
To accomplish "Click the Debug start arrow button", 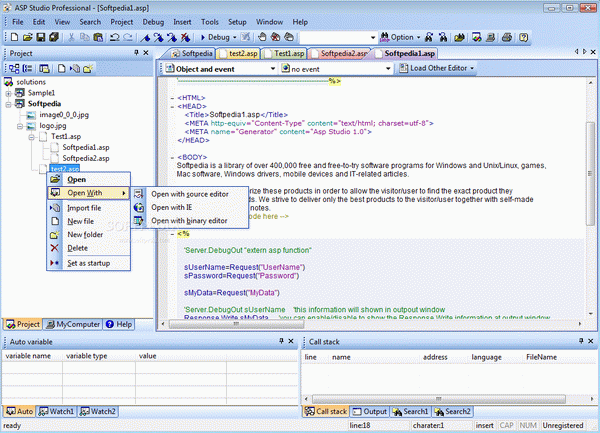I will click(x=215, y=37).
